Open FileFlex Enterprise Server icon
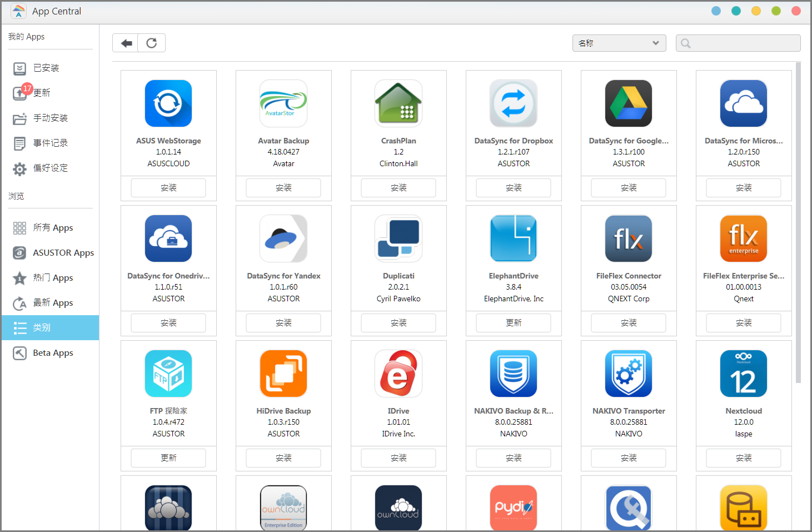812x532 pixels. click(x=744, y=238)
